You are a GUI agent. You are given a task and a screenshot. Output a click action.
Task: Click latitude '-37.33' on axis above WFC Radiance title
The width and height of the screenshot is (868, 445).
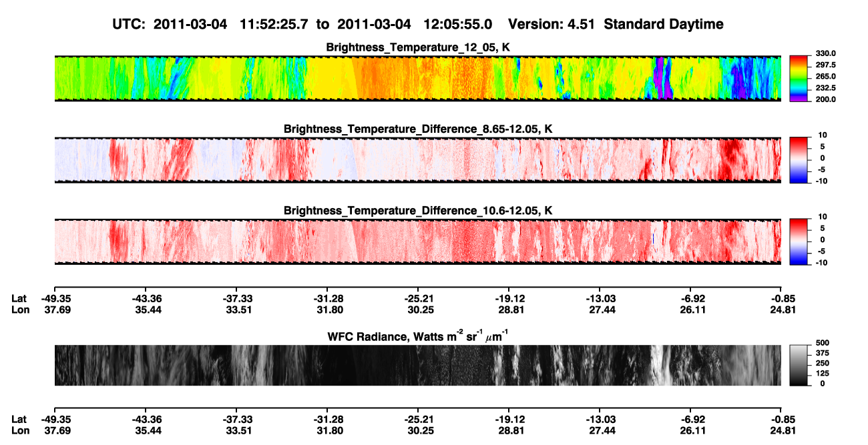coord(237,298)
